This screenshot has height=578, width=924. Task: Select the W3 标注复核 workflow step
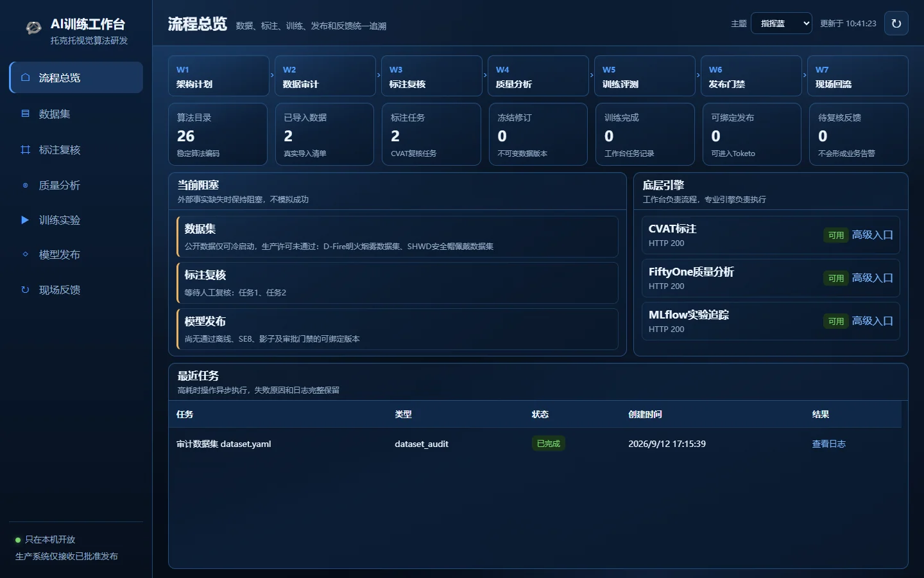click(432, 76)
